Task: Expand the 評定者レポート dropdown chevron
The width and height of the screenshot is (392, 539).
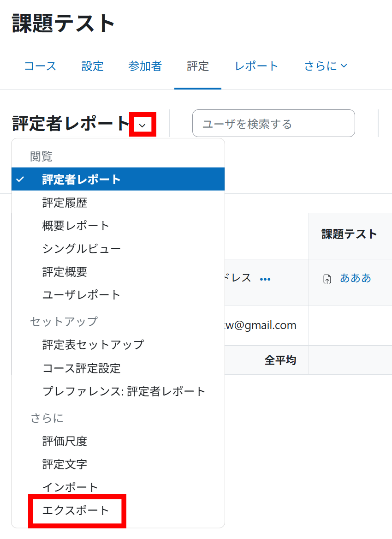Action: point(143,125)
